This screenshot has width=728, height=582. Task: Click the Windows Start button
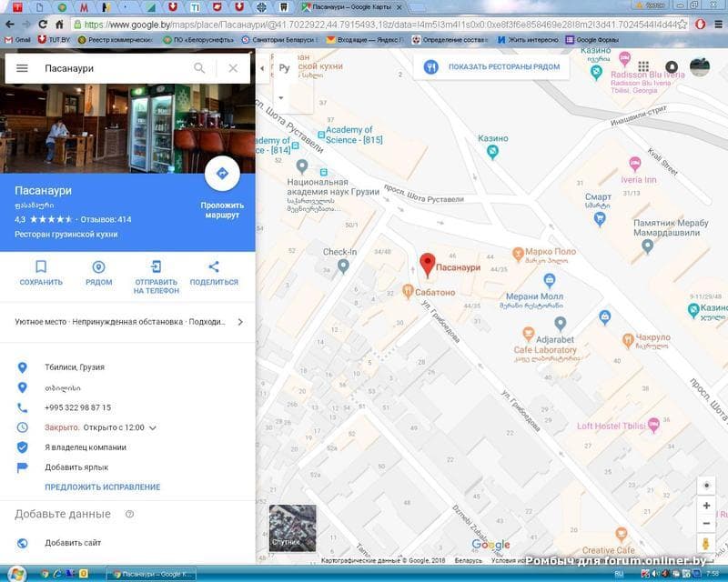click(x=15, y=574)
